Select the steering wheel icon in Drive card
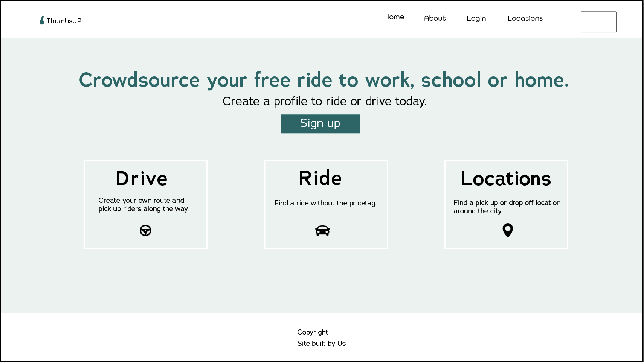The width and height of the screenshot is (644, 362). tap(145, 230)
